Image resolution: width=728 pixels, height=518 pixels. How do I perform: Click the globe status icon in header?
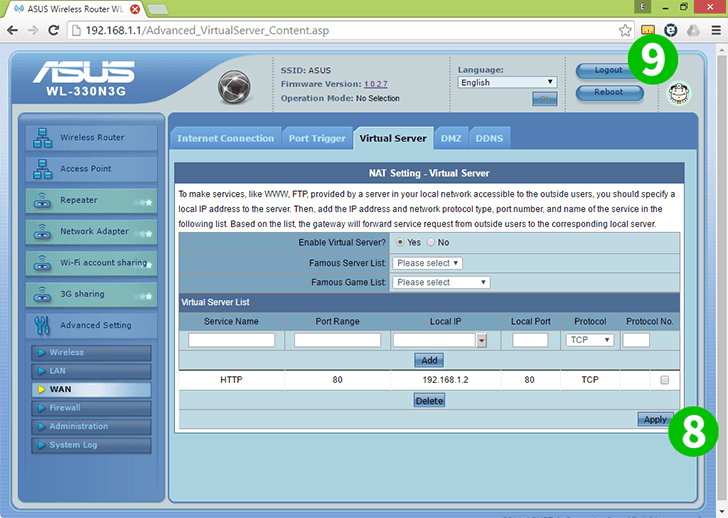tap(234, 87)
